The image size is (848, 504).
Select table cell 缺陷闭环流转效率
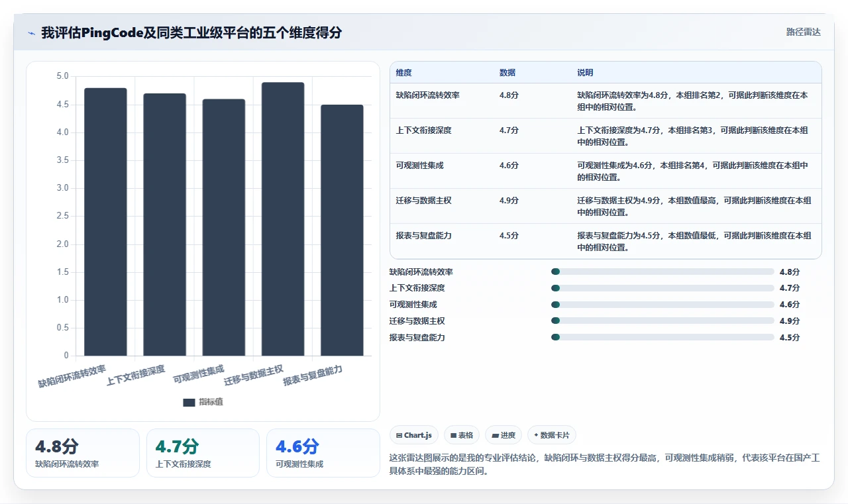click(x=428, y=95)
